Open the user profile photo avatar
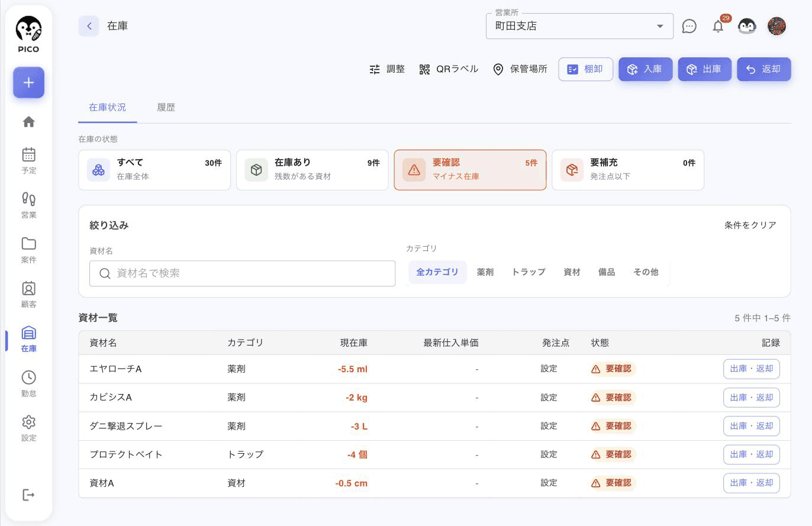The height and width of the screenshot is (526, 812). (x=776, y=26)
